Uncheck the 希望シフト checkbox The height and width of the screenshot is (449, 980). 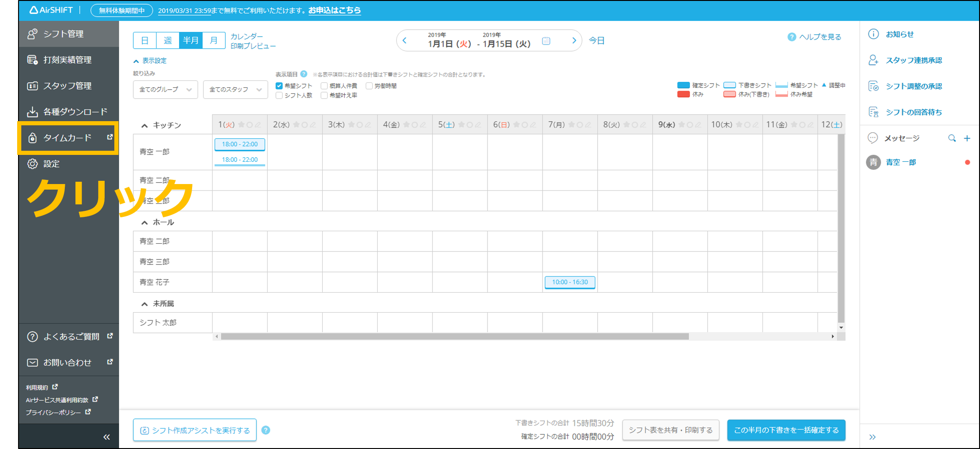(279, 86)
